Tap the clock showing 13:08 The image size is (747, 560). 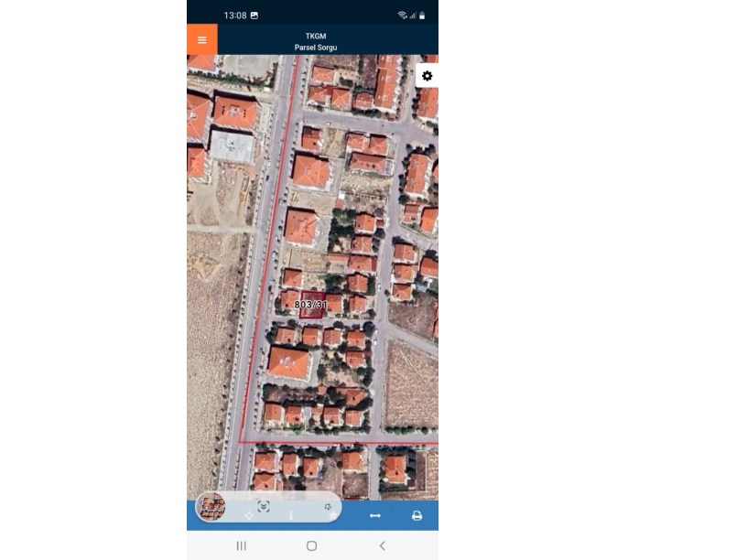pos(235,16)
